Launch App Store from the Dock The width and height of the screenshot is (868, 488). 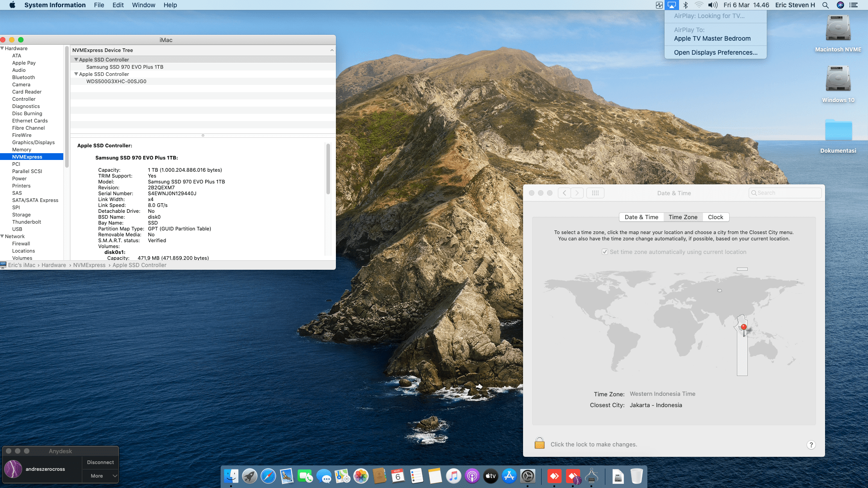point(509,476)
